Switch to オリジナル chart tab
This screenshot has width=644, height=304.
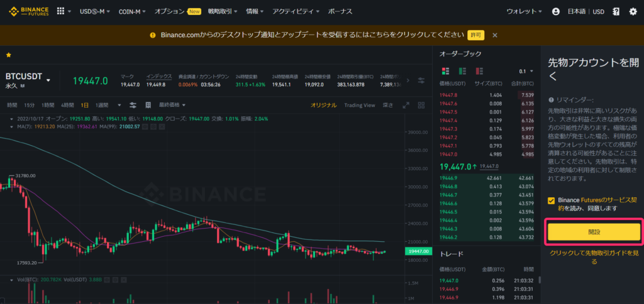point(324,105)
